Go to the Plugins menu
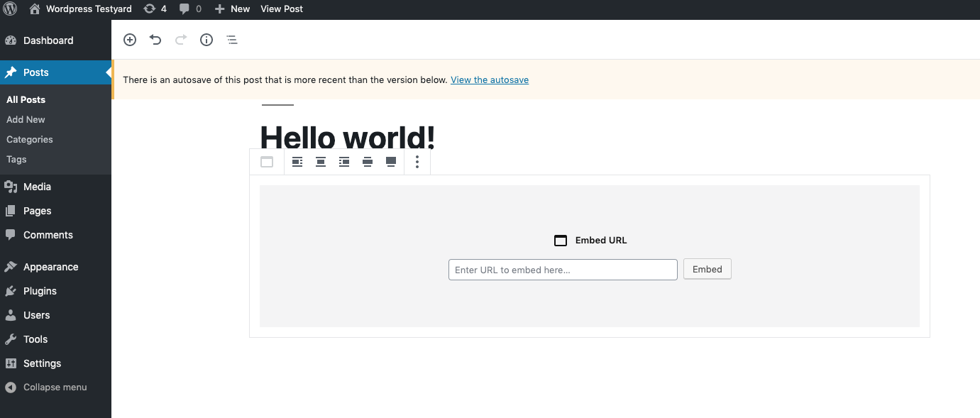The width and height of the screenshot is (980, 418). point(40,291)
